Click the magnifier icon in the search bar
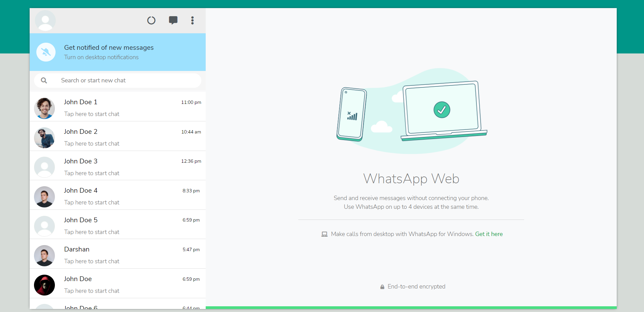Image resolution: width=644 pixels, height=312 pixels. (x=44, y=80)
